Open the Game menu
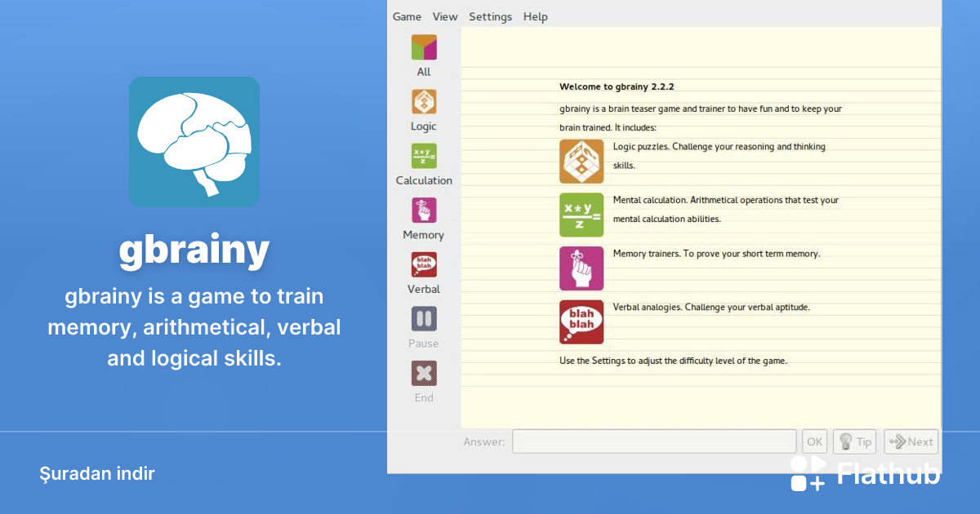This screenshot has height=514, width=980. 407,16
